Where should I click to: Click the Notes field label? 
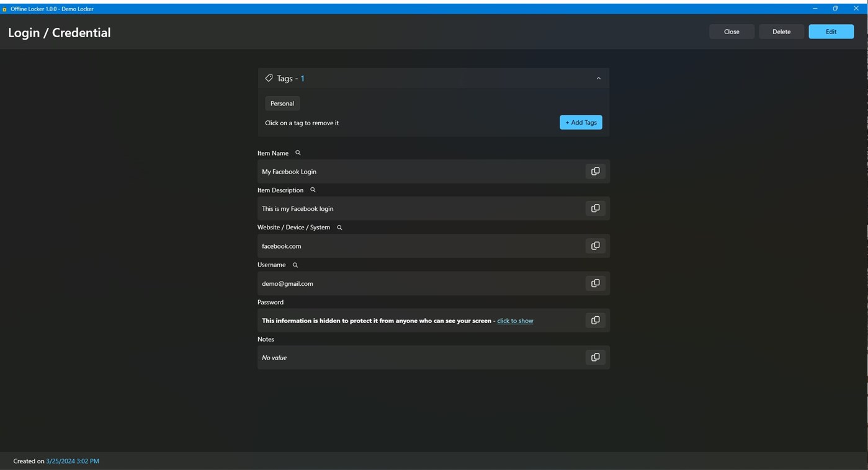pos(266,339)
